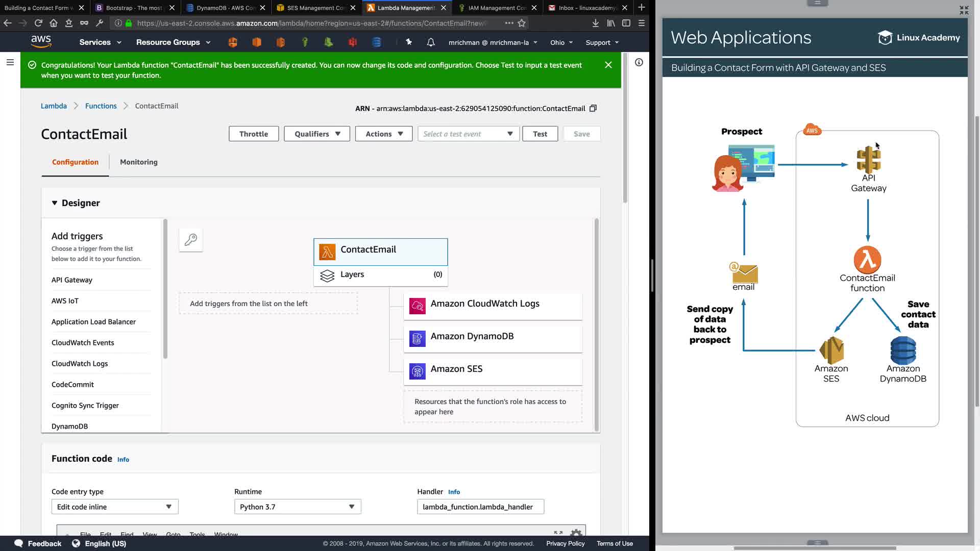Open the Services menu
This screenshot has width=980, height=551.
(100, 42)
